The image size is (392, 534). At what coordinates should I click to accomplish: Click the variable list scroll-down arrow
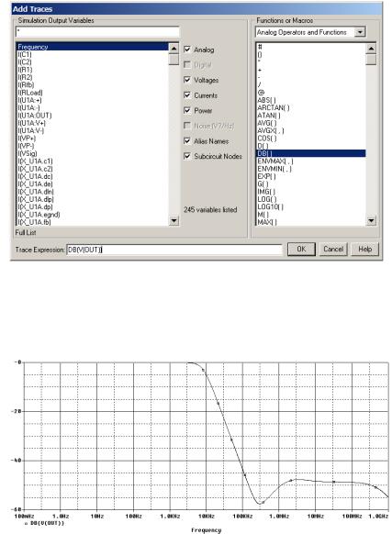(174, 220)
